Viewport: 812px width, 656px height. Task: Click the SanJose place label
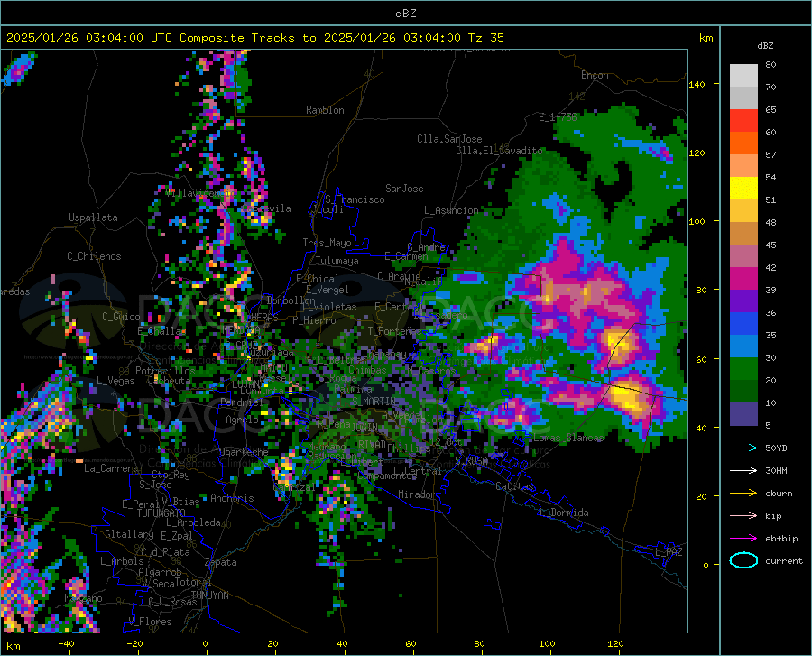pyautogui.click(x=404, y=189)
